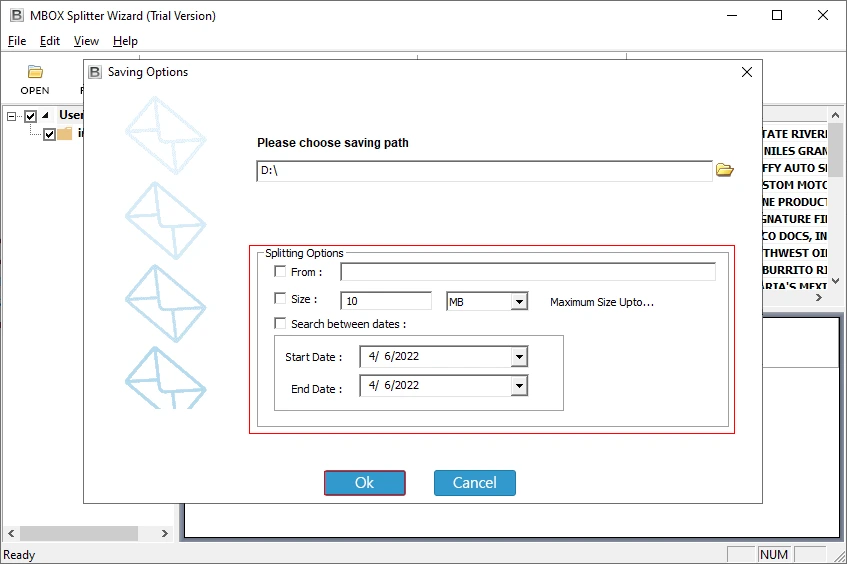Select the STOM MOTO list row
This screenshot has height=564, width=847.
795,185
